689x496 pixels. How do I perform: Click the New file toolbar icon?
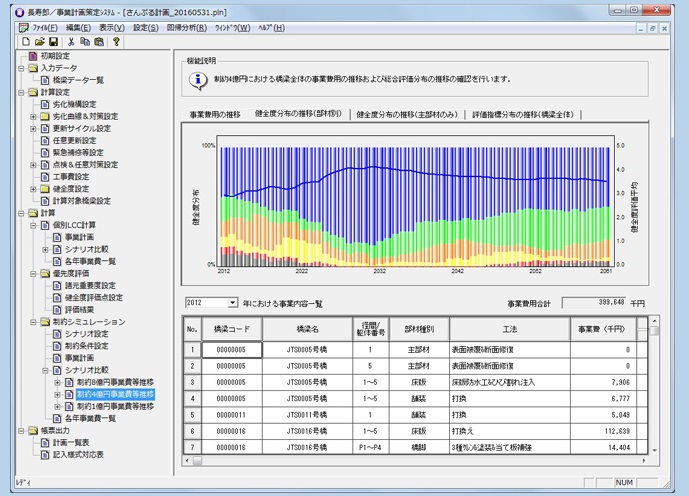coord(26,42)
